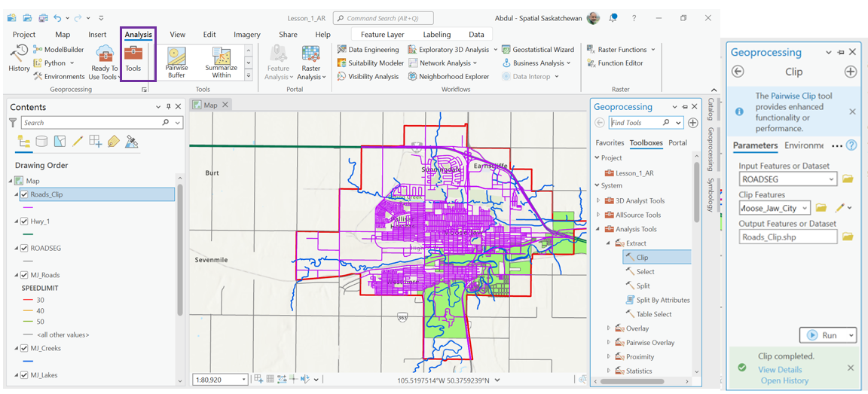Click the back arrow in Clip pane
The width and height of the screenshot is (868, 394).
(738, 72)
